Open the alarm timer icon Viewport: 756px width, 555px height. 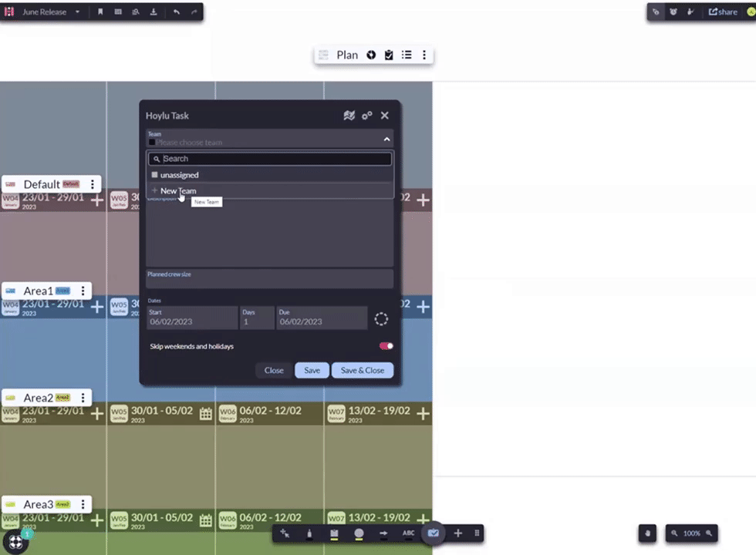pyautogui.click(x=673, y=12)
